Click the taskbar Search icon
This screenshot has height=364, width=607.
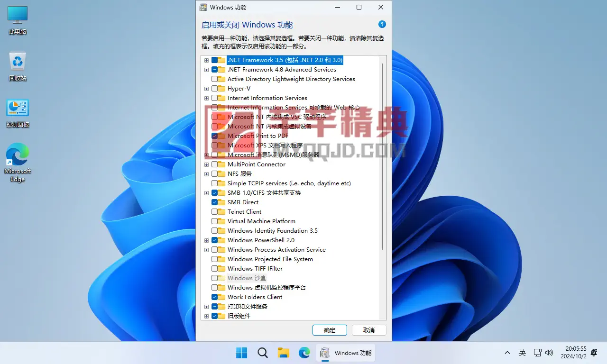(x=263, y=353)
